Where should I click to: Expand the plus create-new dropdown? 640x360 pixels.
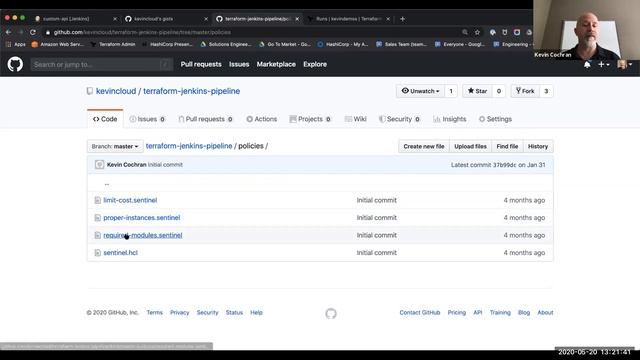tap(604, 64)
